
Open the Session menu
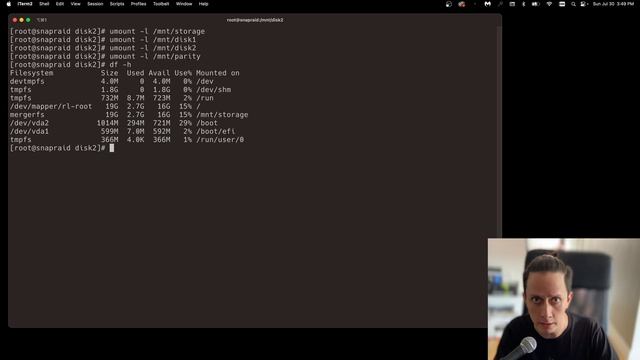tap(95, 4)
